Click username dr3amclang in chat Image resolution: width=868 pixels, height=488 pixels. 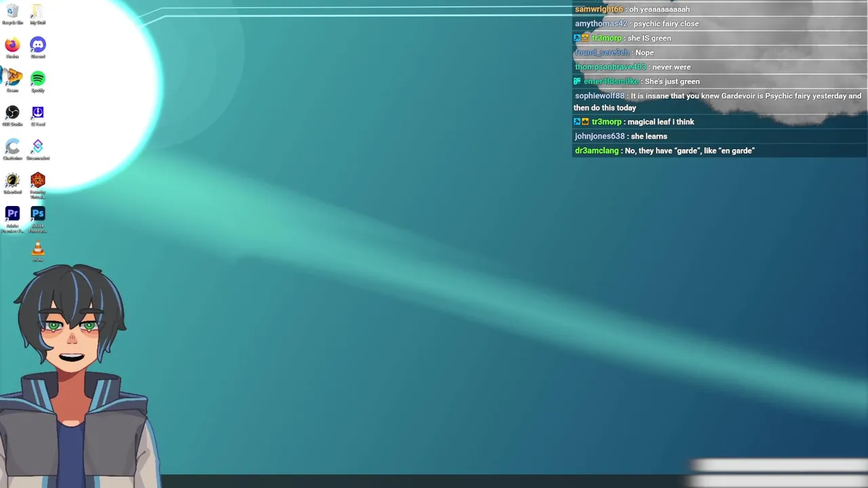pos(597,150)
